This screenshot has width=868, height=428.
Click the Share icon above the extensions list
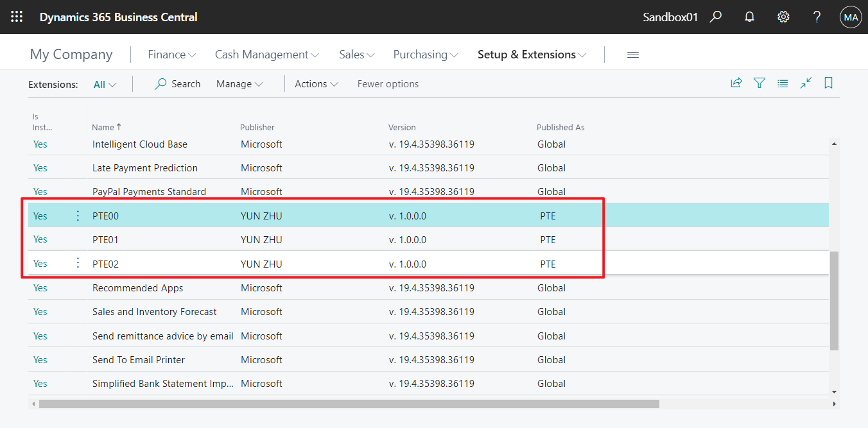(x=736, y=83)
